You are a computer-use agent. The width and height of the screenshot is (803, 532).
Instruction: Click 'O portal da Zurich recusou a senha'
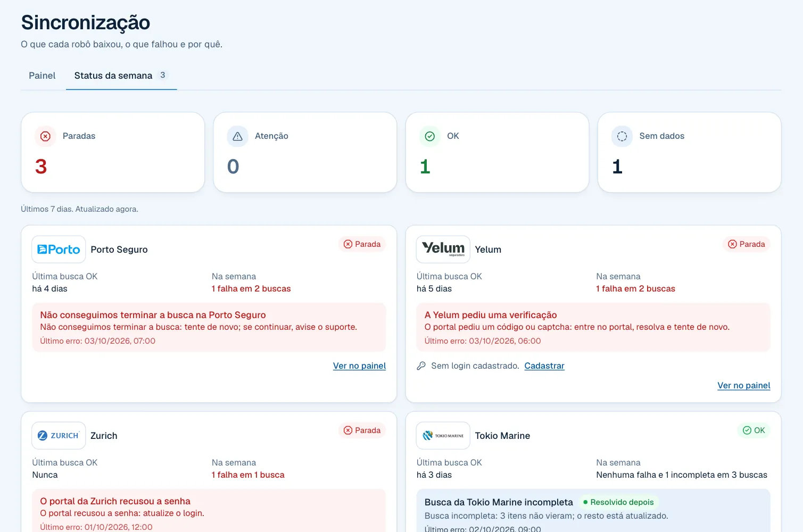point(115,501)
